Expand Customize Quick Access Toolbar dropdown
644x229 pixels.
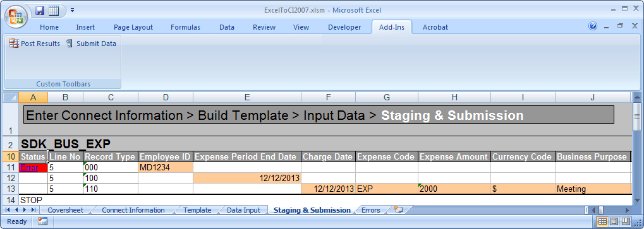(72, 10)
